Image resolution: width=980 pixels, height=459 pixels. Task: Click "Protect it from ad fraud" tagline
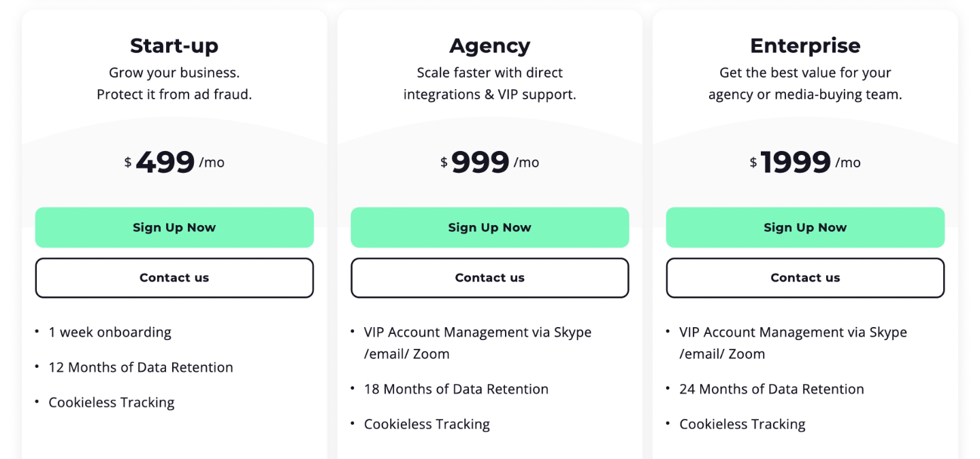click(x=174, y=95)
